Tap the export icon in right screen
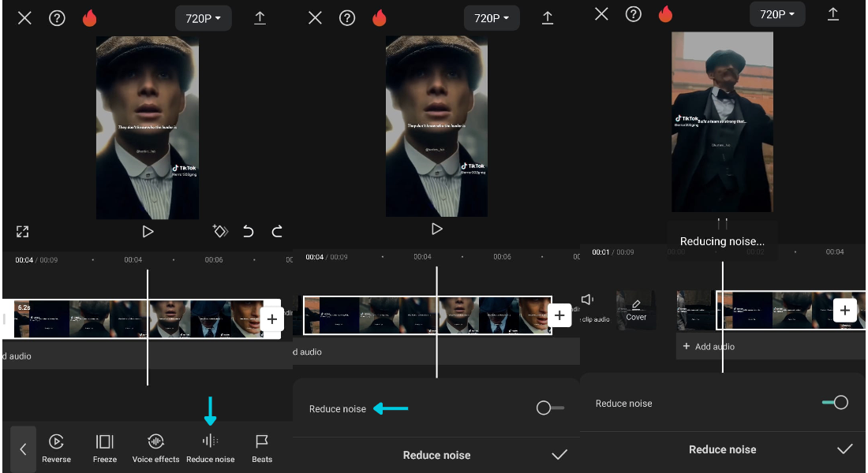This screenshot has width=868, height=473. (x=833, y=14)
